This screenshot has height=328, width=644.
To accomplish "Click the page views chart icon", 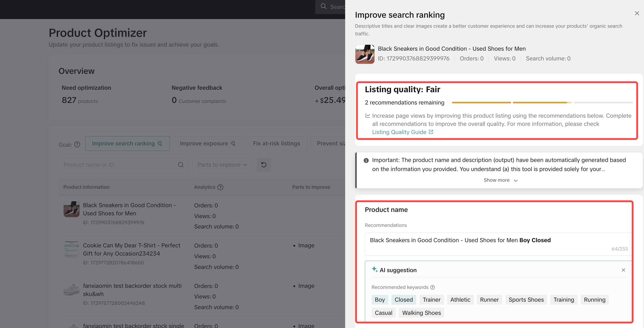I will point(367,115).
